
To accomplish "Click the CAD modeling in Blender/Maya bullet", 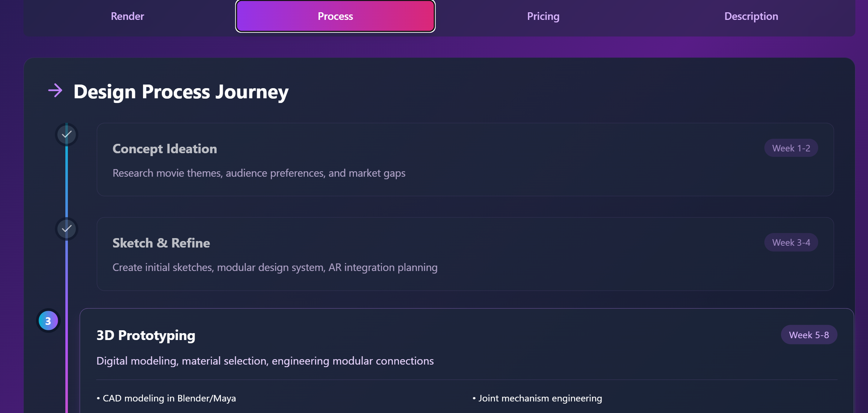I will pyautogui.click(x=166, y=398).
